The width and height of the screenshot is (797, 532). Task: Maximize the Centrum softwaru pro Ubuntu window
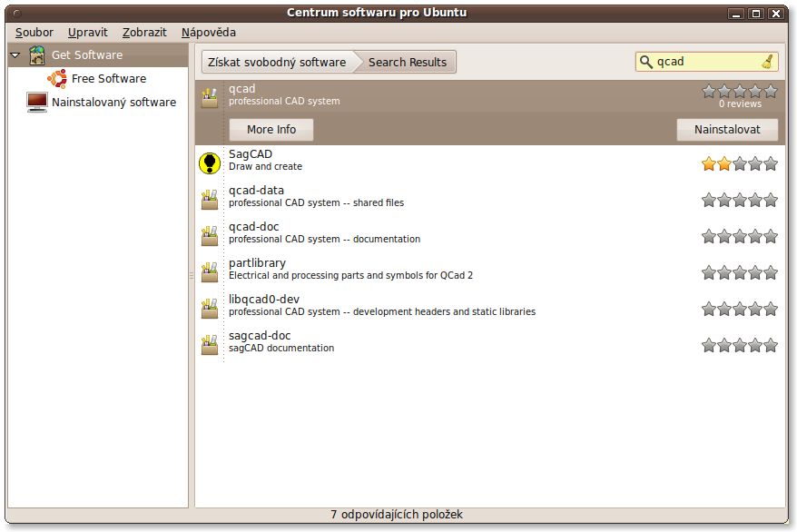coord(756,14)
